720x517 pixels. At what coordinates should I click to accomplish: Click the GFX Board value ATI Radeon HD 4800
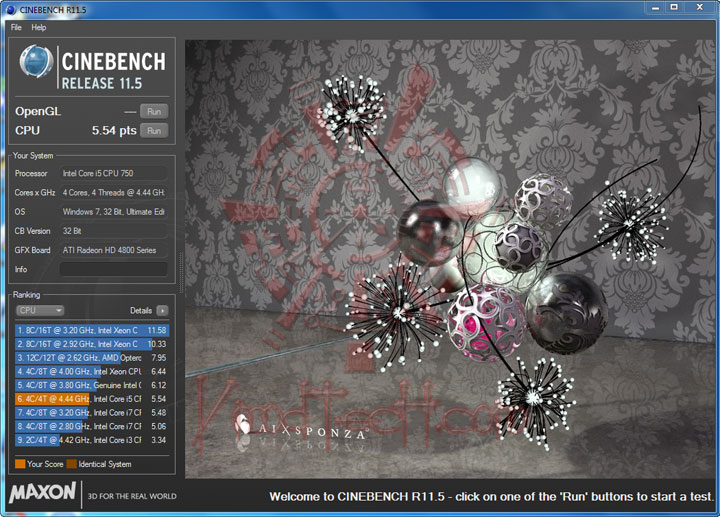pyautogui.click(x=113, y=250)
